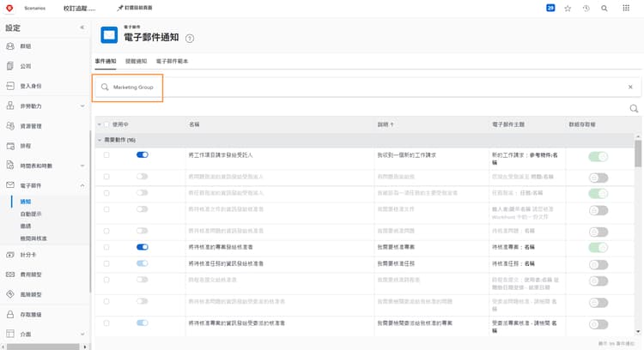
Task: Click the table filter search magnifier icon
Action: 634,108
